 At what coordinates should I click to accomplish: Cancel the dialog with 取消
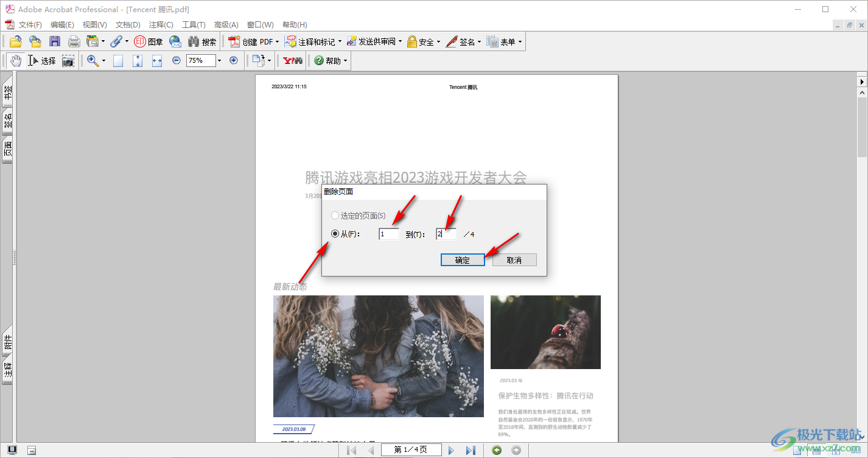(514, 260)
